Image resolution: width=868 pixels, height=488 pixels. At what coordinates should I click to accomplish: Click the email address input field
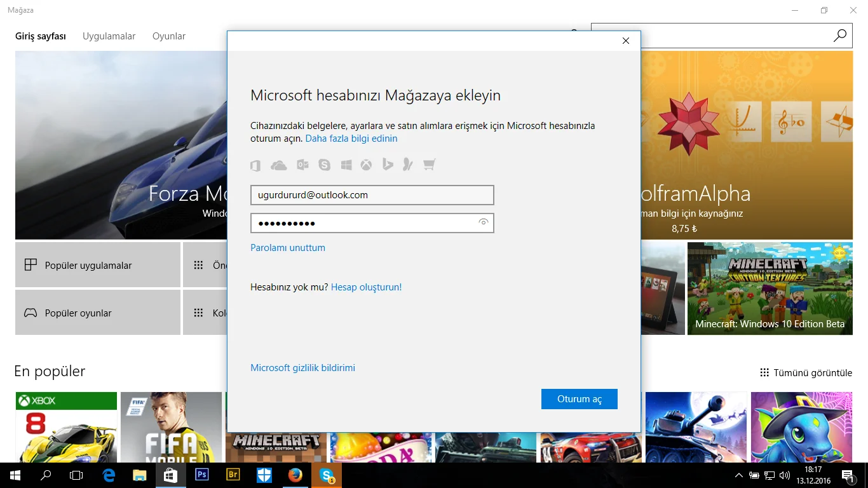372,194
